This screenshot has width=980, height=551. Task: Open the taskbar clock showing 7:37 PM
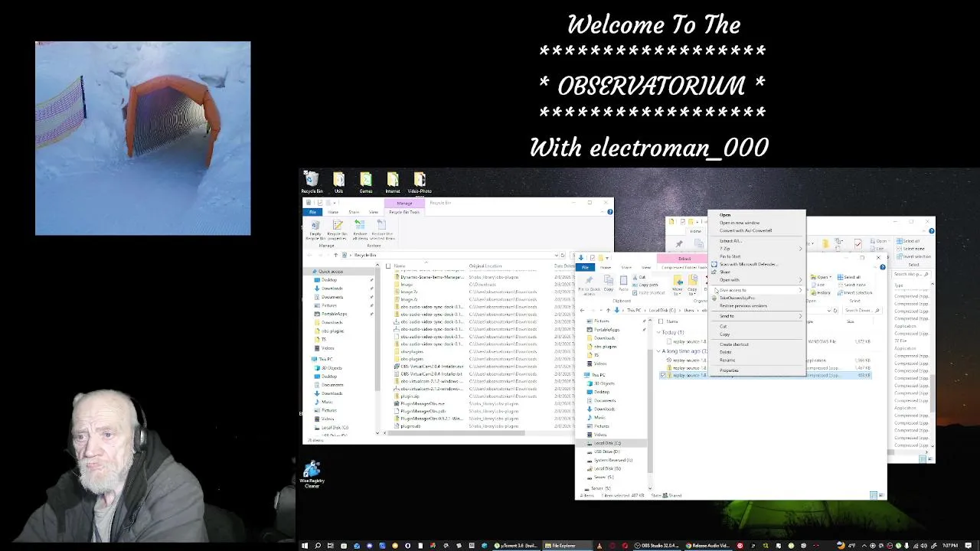(949, 546)
